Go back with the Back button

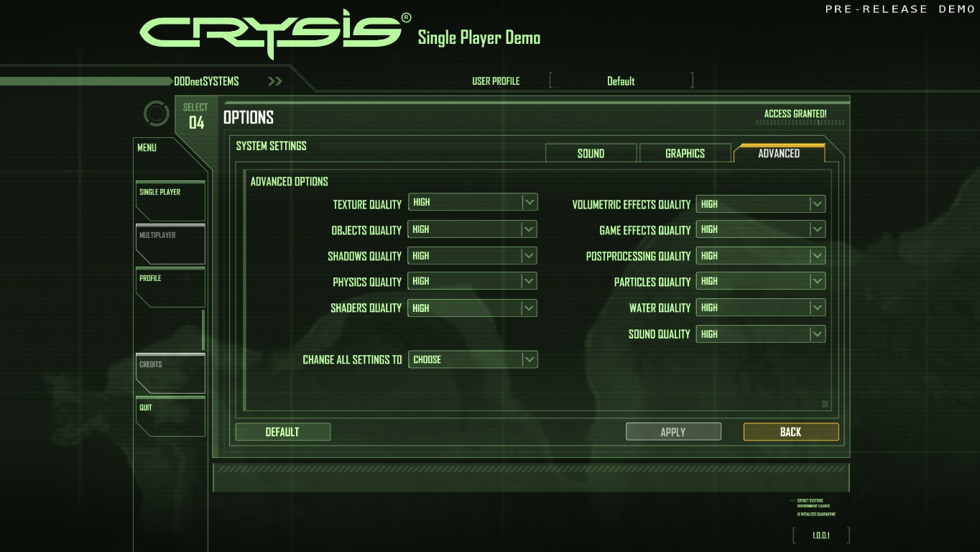click(x=791, y=432)
